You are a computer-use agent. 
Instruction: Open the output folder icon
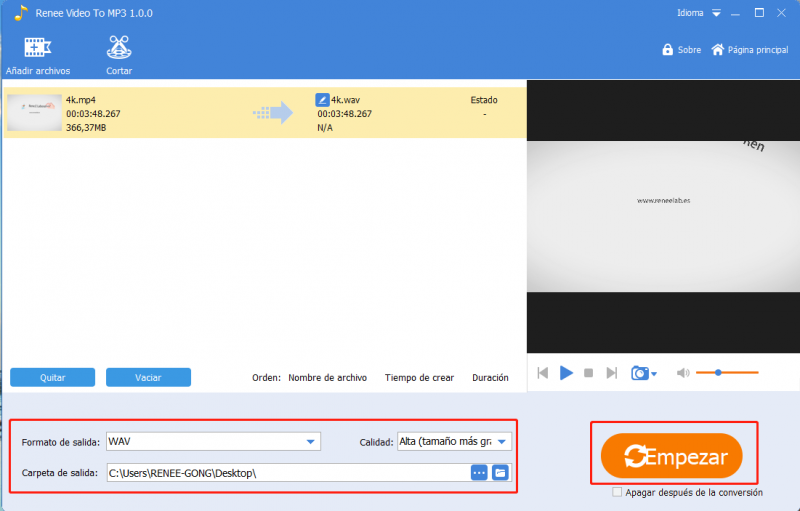[501, 473]
